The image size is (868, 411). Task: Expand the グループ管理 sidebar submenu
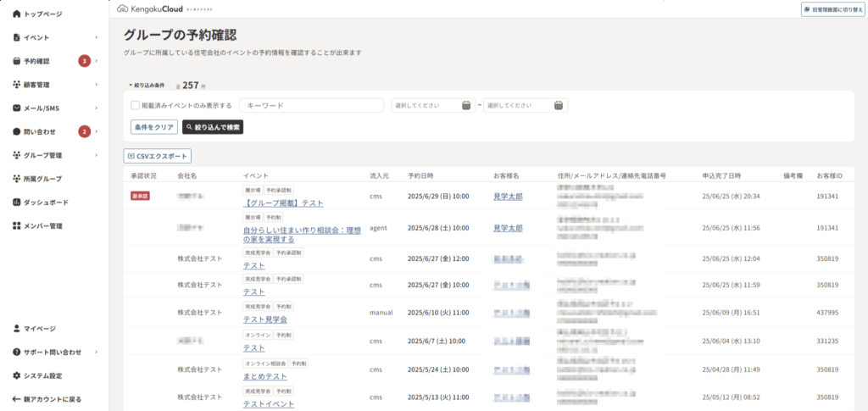click(97, 155)
